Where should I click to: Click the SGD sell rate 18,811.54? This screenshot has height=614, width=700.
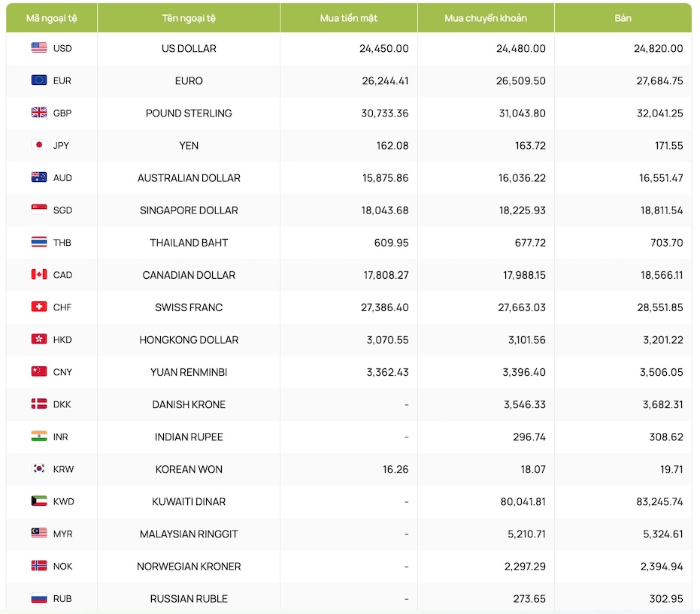pos(662,210)
